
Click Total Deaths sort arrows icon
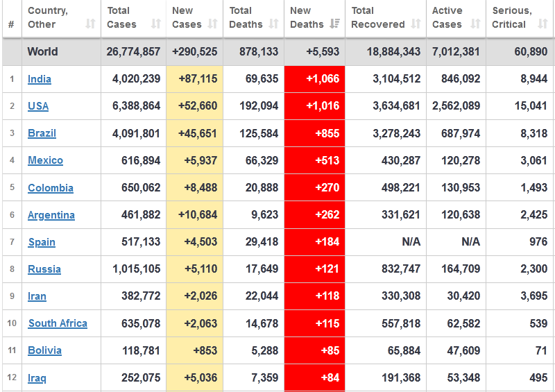pyautogui.click(x=274, y=24)
